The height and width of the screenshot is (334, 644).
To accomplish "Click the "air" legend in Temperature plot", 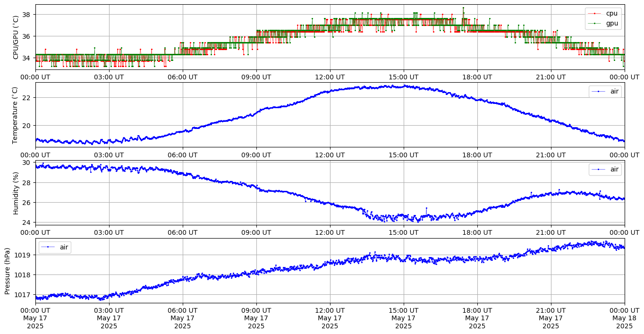I will click(x=605, y=91).
